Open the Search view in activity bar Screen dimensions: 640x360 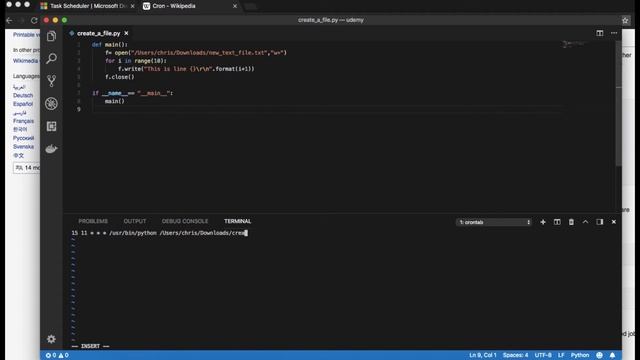point(51,58)
